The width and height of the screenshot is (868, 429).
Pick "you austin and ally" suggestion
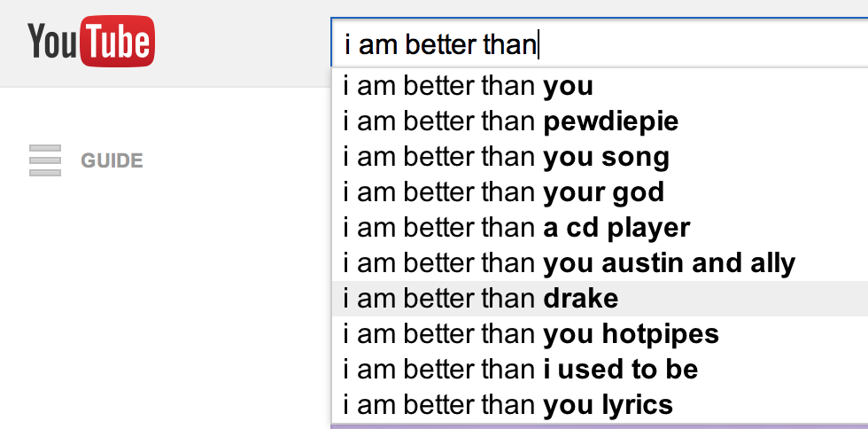pos(570,263)
